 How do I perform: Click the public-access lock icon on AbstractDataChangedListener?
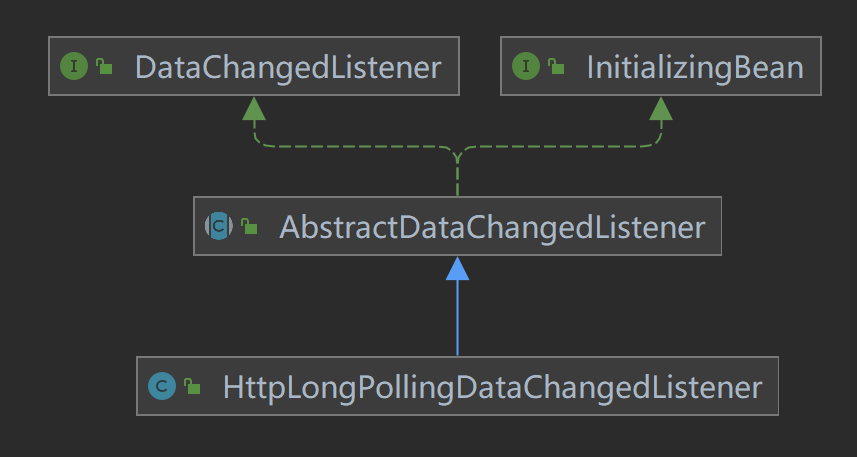click(x=249, y=228)
